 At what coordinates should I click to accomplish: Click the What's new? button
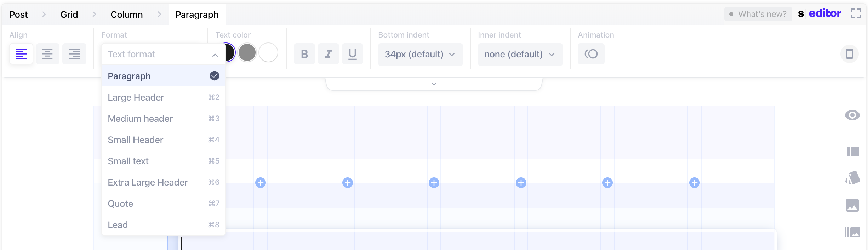pyautogui.click(x=758, y=14)
